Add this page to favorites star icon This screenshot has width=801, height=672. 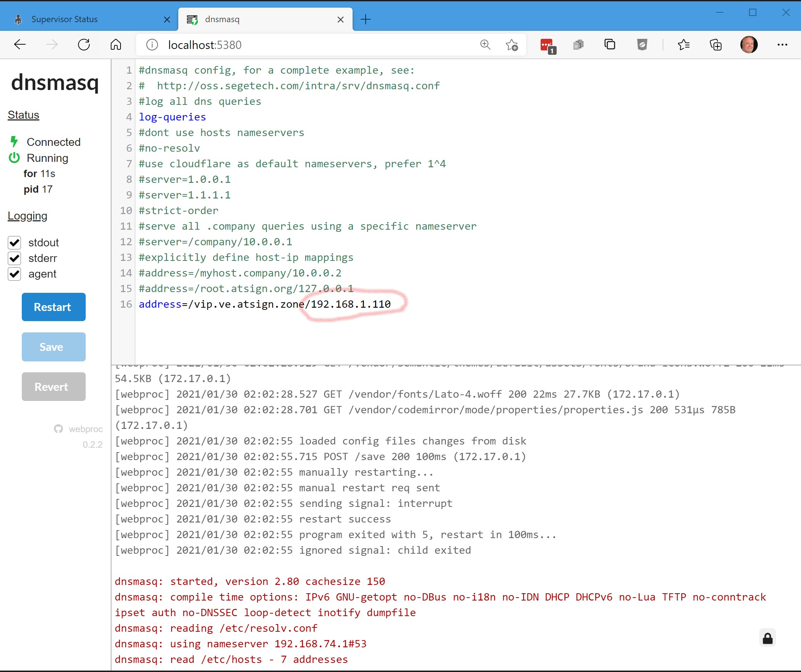click(x=512, y=45)
